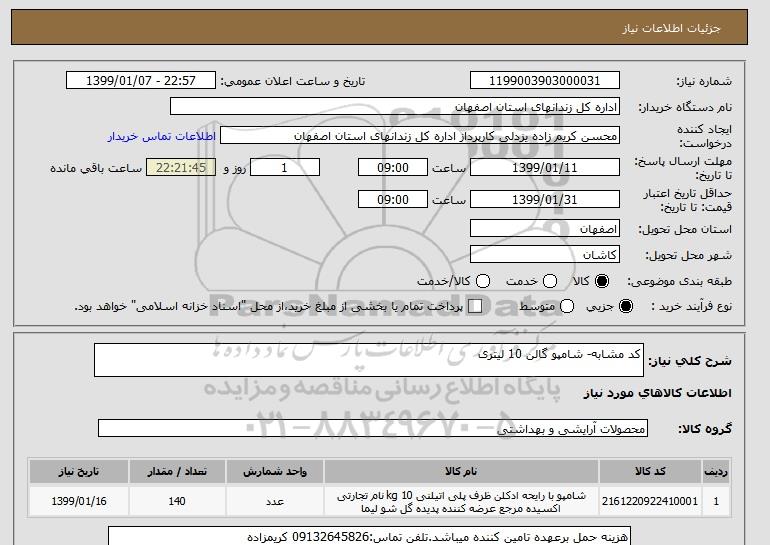This screenshot has width=770, height=545.
Task: Click the کد کالا column header
Action: coord(650,471)
